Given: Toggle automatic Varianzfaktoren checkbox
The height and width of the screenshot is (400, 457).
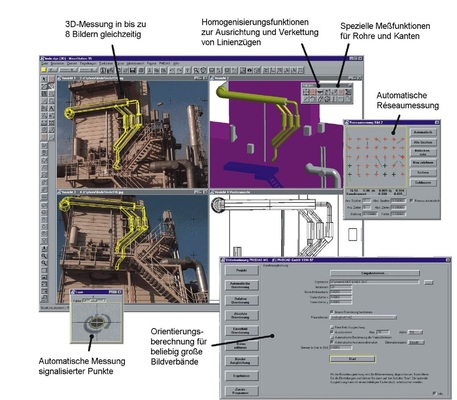Looking at the screenshot, I should tap(332, 337).
